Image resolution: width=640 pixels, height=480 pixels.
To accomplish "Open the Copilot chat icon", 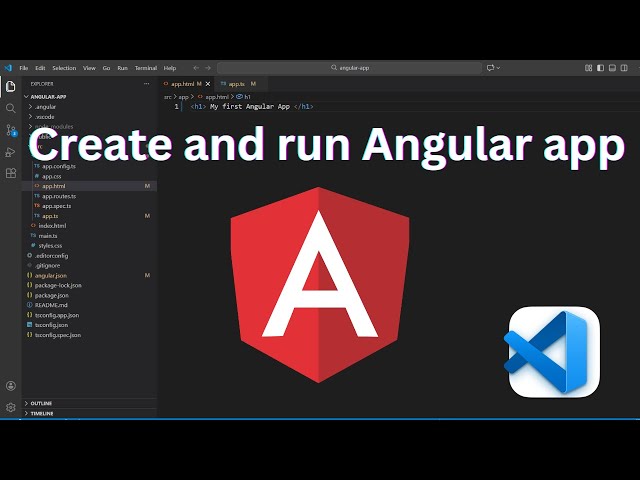I will (x=490, y=68).
